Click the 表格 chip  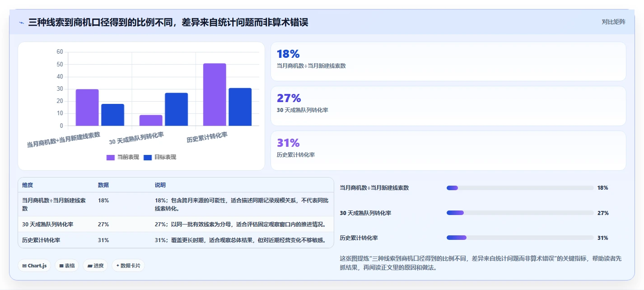tap(67, 266)
